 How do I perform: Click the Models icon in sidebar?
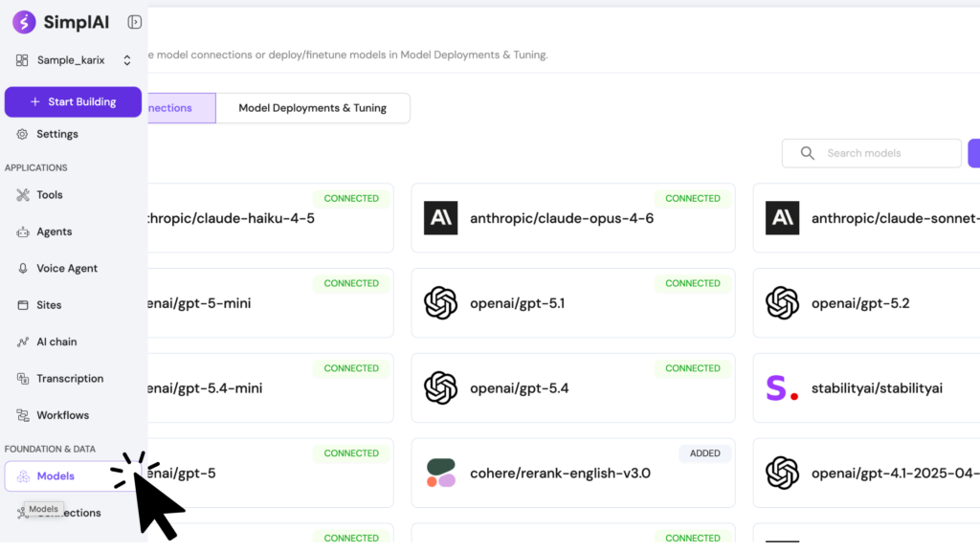23,476
